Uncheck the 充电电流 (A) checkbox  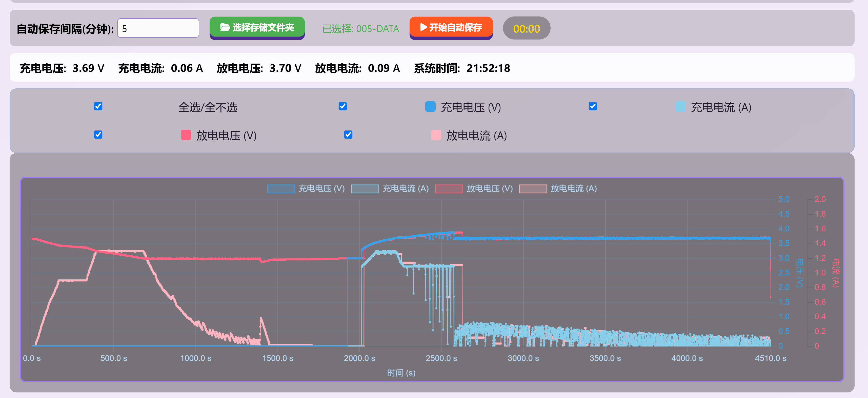point(593,107)
